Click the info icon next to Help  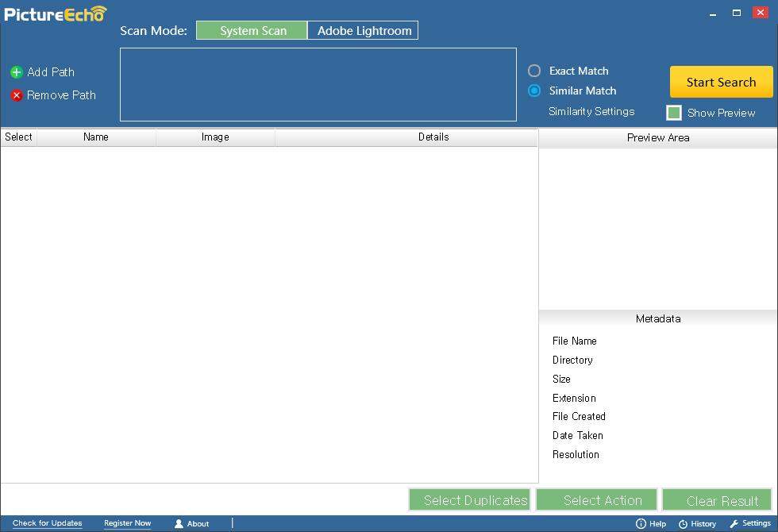click(x=642, y=523)
